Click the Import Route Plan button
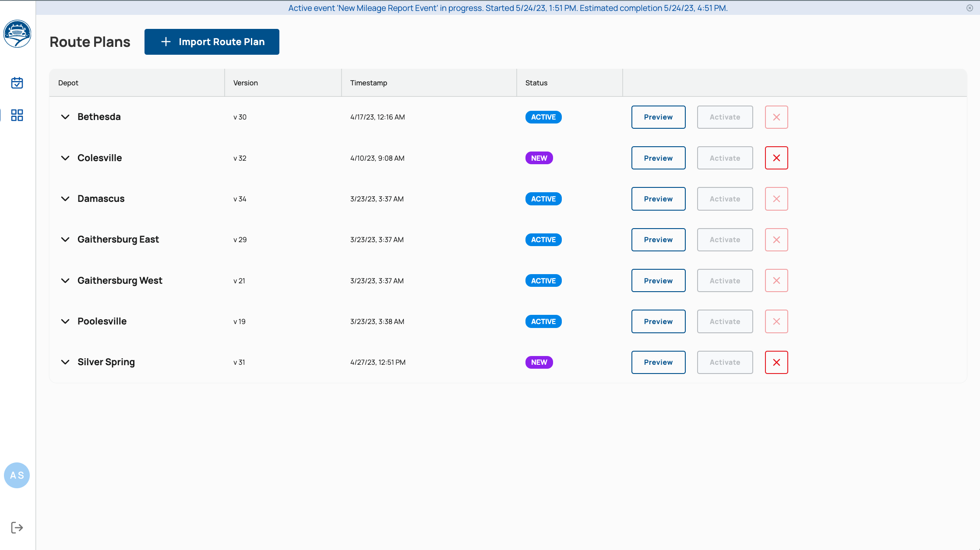980x550 pixels. point(212,42)
